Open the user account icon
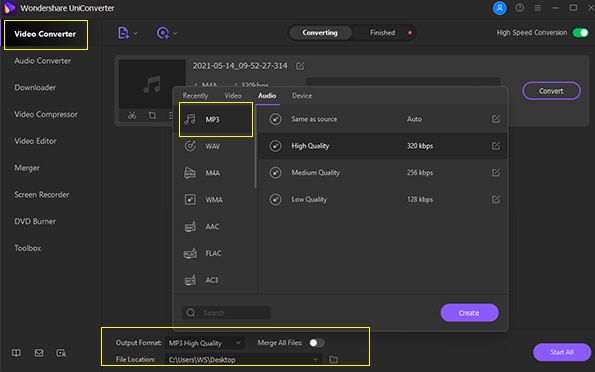Image resolution: width=595 pixels, height=372 pixels. [499, 8]
